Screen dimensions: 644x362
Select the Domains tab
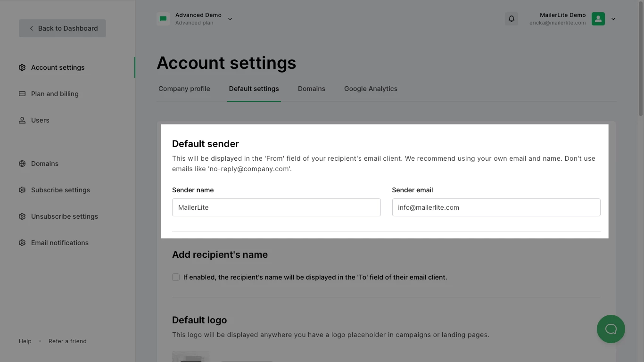point(312,89)
